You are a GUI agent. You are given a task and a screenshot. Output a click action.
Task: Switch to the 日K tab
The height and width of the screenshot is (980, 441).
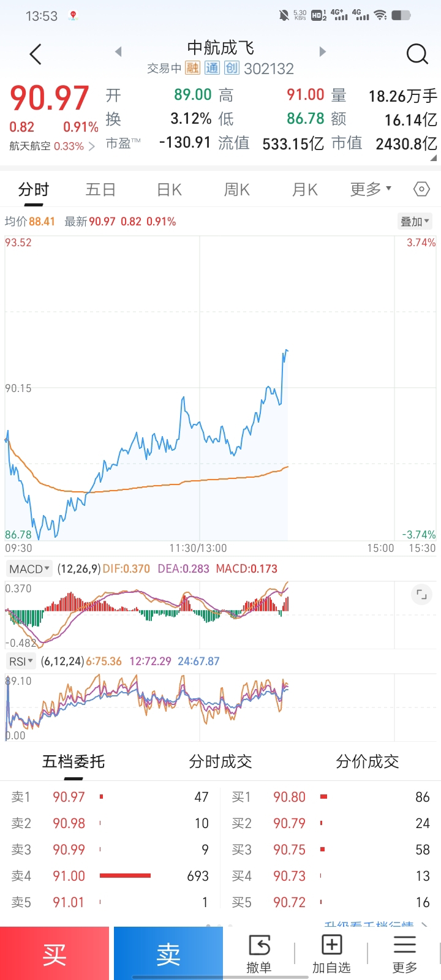point(170,190)
